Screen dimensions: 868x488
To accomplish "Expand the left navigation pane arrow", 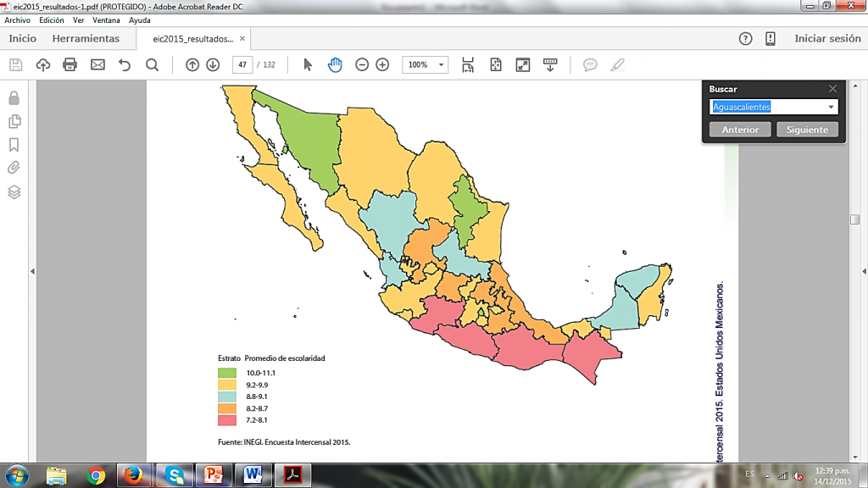I will point(32,271).
